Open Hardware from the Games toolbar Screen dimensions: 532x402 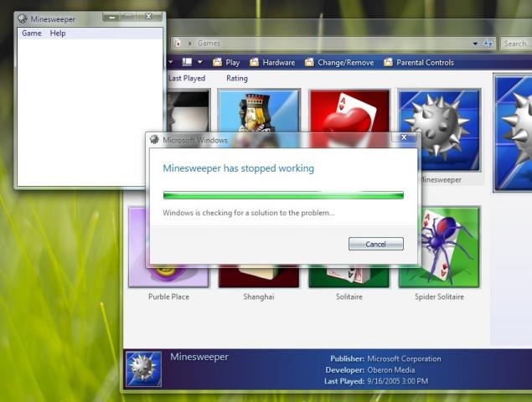[272, 63]
